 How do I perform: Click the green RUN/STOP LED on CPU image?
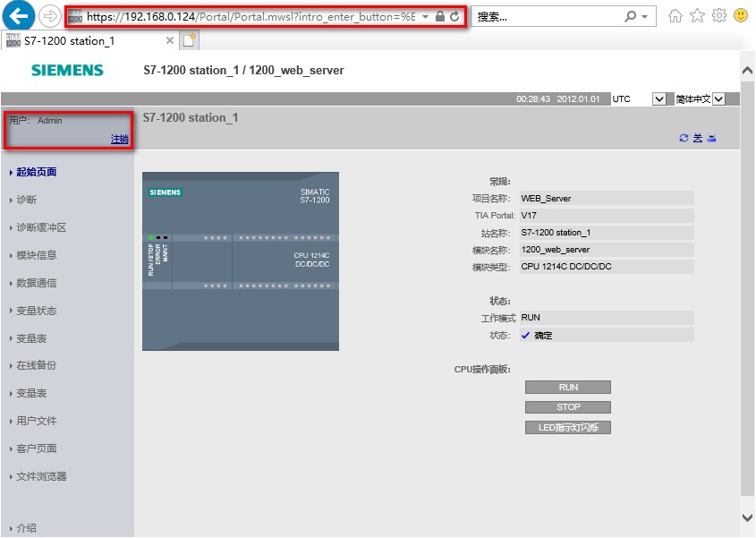point(151,238)
